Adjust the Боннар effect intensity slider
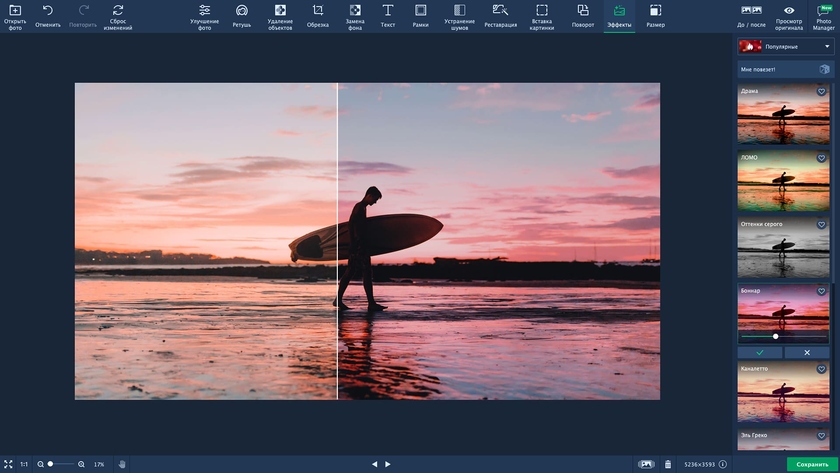This screenshot has width=840, height=473. point(776,336)
